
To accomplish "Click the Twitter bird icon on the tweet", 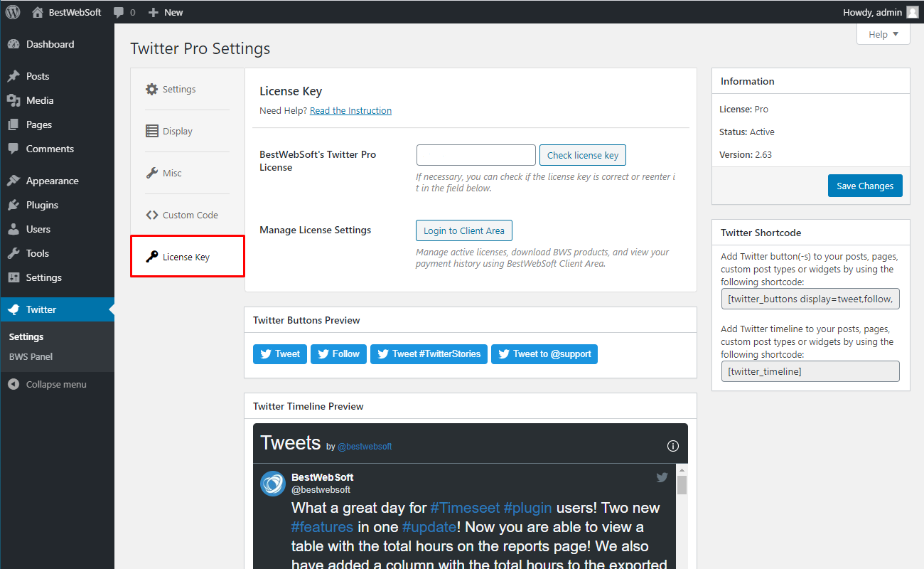I will (x=662, y=477).
